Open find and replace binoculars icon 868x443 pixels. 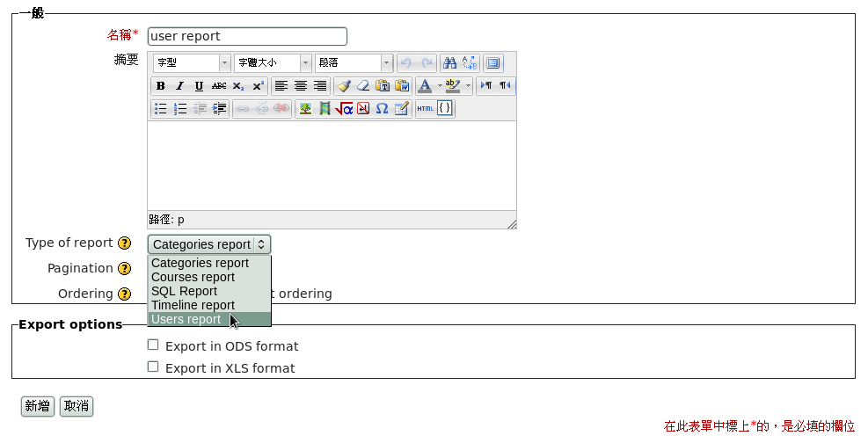[449, 63]
